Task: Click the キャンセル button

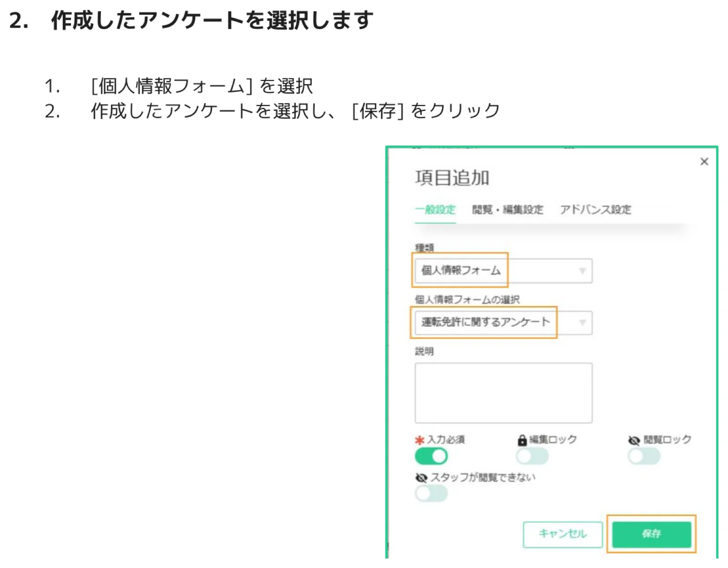Action: (562, 534)
